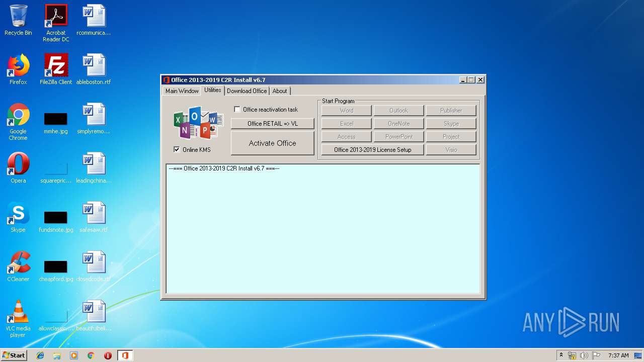Open the network tray icon
Viewport: 644px width, 362px height.
572,355
